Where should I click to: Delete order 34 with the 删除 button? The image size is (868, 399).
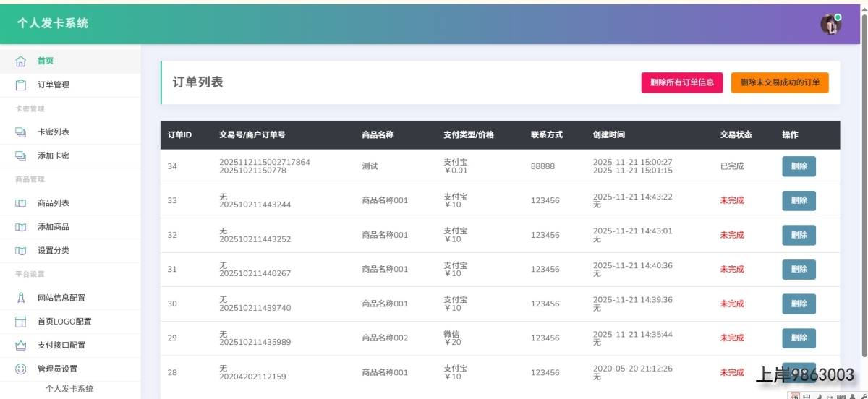(799, 166)
